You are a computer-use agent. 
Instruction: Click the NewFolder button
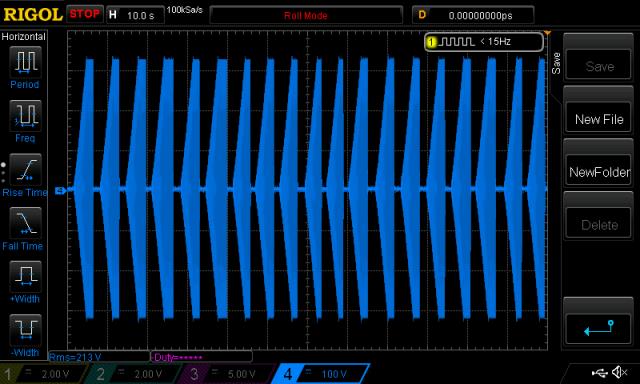click(599, 172)
